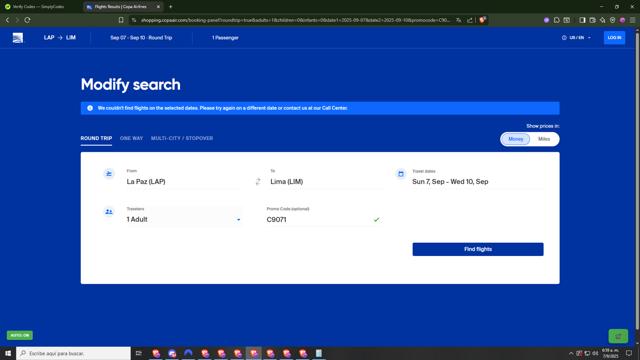
Task: Open the US / EN language selector
Action: coord(576,38)
